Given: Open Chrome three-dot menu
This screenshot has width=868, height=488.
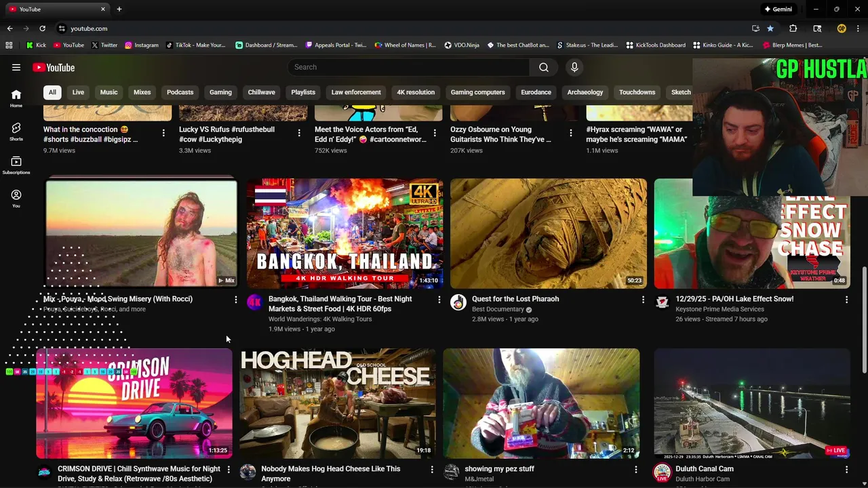Looking at the screenshot, I should tap(858, 28).
